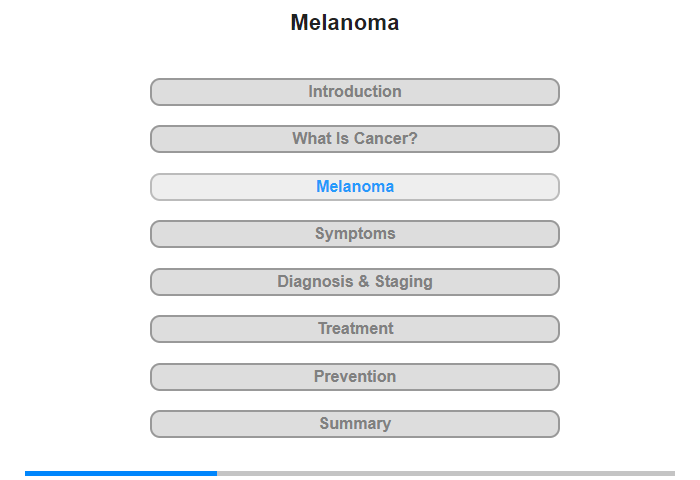Click the word Staging in the menu
Image resolution: width=700 pixels, height=480 pixels.
point(404,282)
